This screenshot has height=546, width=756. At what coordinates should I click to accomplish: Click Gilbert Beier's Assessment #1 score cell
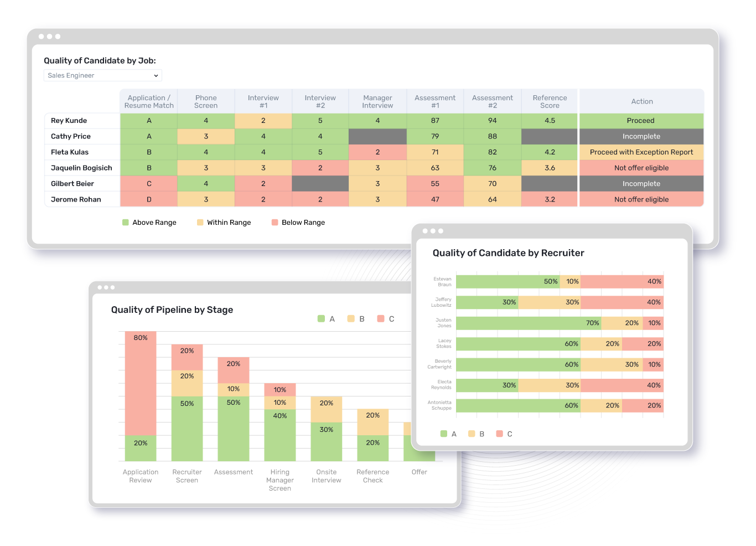coord(435,183)
